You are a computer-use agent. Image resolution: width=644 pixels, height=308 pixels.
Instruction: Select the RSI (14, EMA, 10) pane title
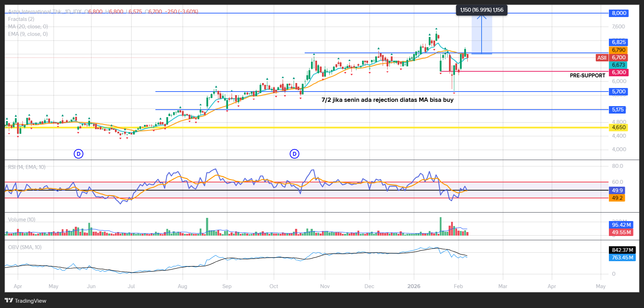pyautogui.click(x=27, y=167)
